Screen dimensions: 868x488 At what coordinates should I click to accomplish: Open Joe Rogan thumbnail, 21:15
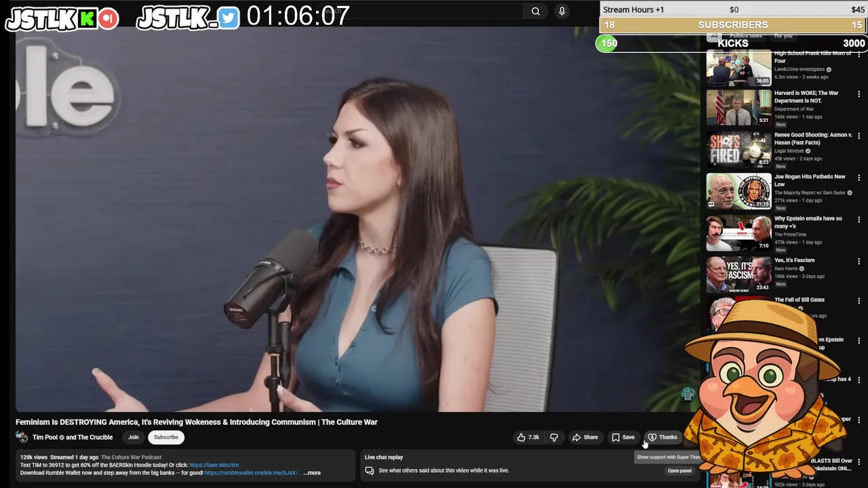738,190
